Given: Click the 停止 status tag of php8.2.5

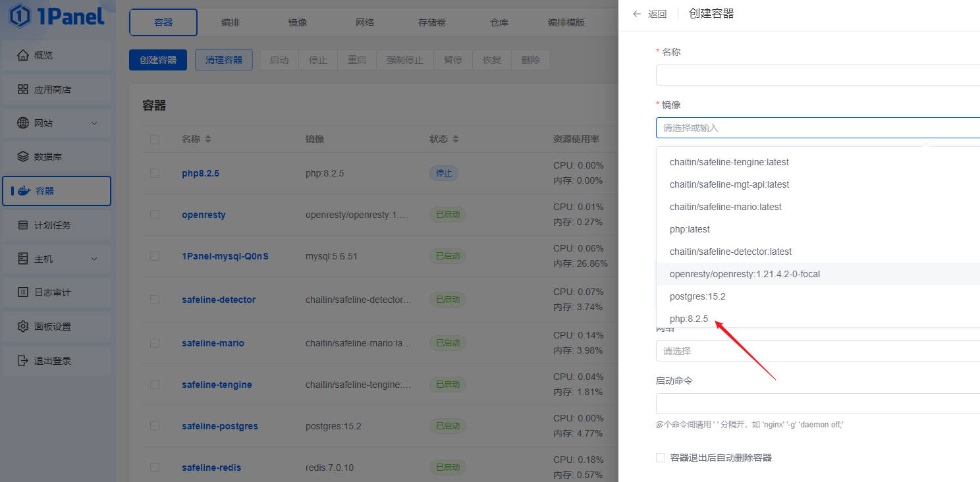Looking at the screenshot, I should pyautogui.click(x=444, y=173).
